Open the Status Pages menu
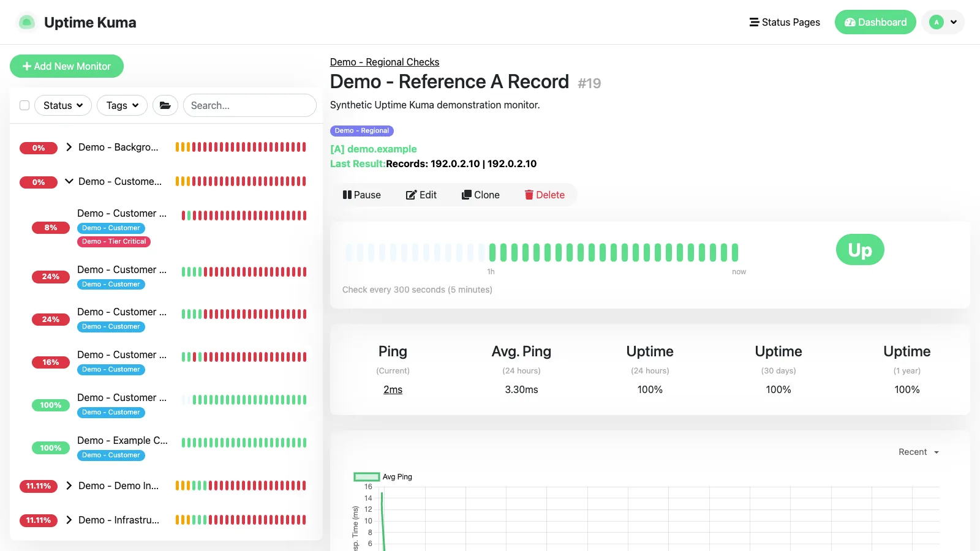Image resolution: width=980 pixels, height=551 pixels. (785, 22)
